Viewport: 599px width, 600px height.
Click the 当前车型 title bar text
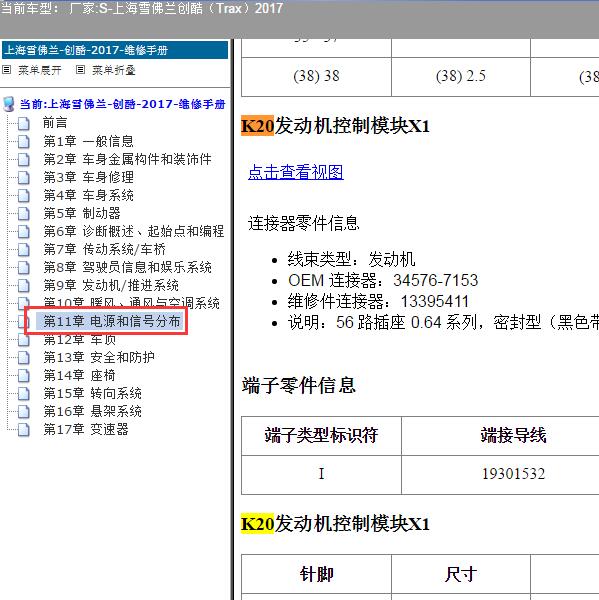(x=142, y=8)
